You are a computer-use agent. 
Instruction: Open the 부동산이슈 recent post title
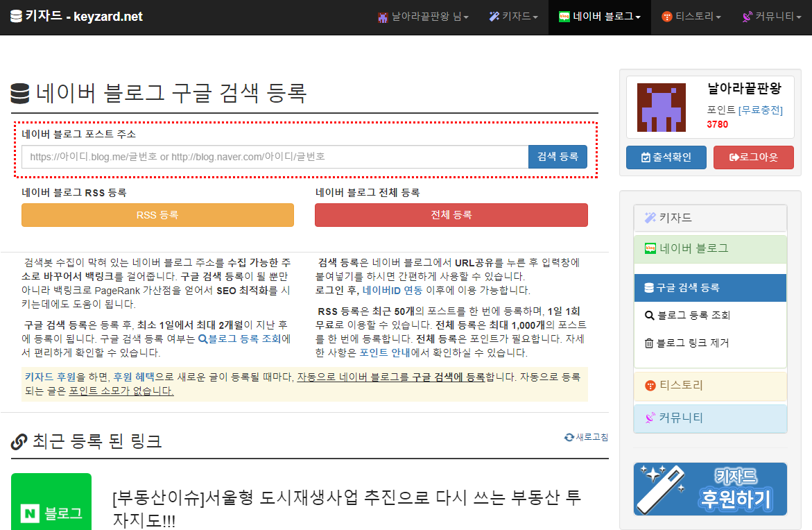(x=347, y=508)
